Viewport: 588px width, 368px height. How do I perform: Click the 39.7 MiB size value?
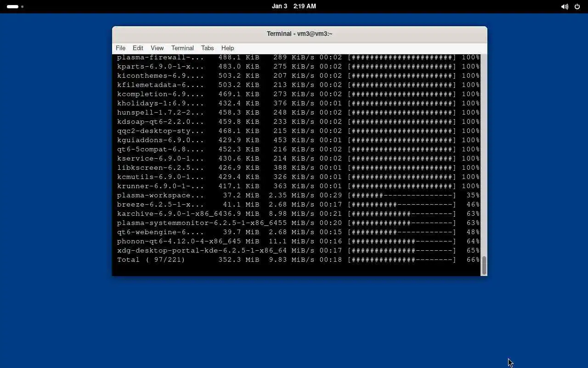(241, 232)
